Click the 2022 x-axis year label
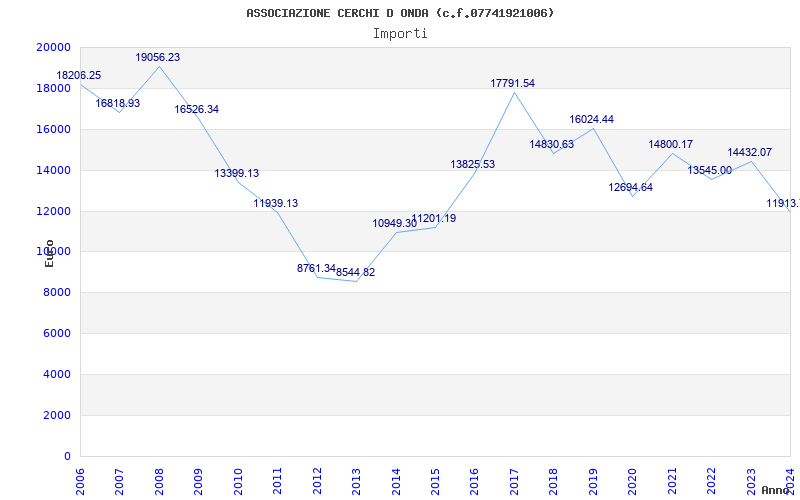Viewport: 800px width, 500px height. tap(711, 481)
